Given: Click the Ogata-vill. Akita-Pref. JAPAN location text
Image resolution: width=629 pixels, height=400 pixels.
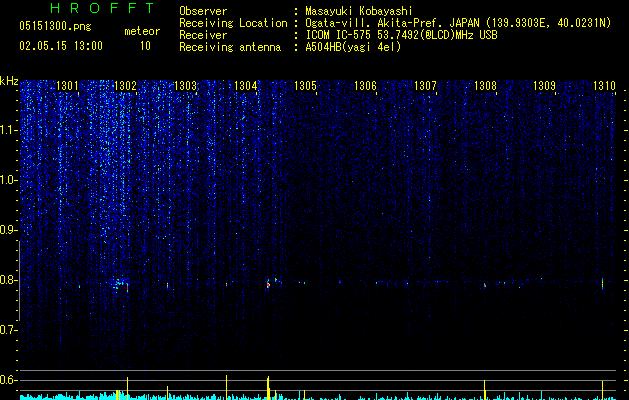Looking at the screenshot, I should (392, 23).
